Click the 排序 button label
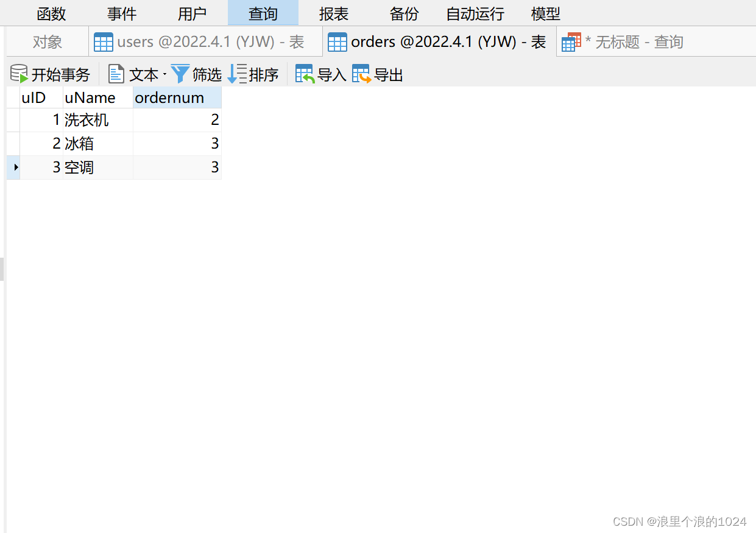756x533 pixels. coord(264,75)
